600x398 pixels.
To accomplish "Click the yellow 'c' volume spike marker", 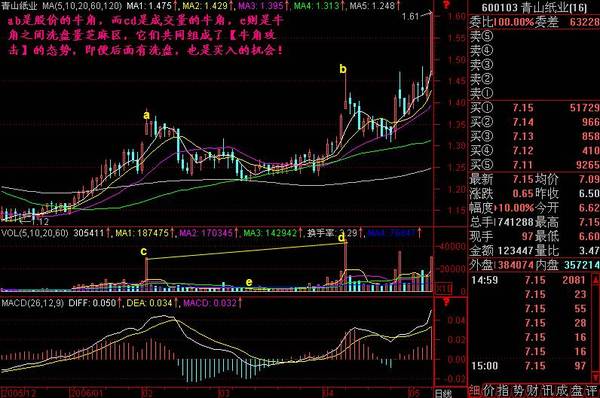I will (143, 251).
